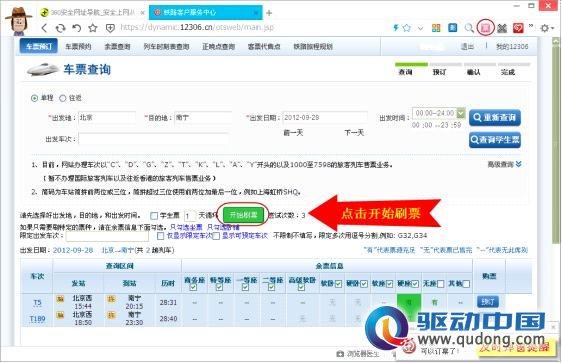Toggle the 一等座 column checkbox
The height and width of the screenshot is (363, 562).
[x=246, y=287]
